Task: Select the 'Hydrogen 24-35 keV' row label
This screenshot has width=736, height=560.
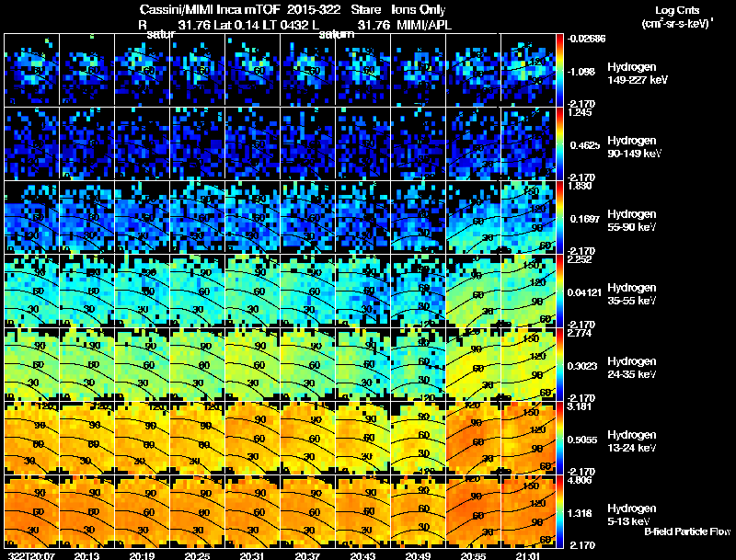Action: point(632,368)
